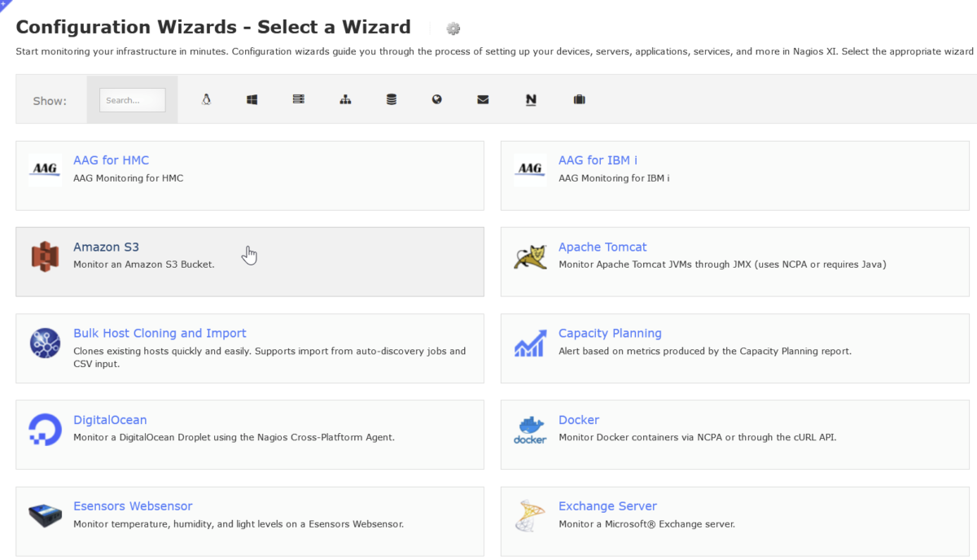This screenshot has width=977, height=560.
Task: Open the Esensors Websensor wizard
Action: tap(133, 505)
